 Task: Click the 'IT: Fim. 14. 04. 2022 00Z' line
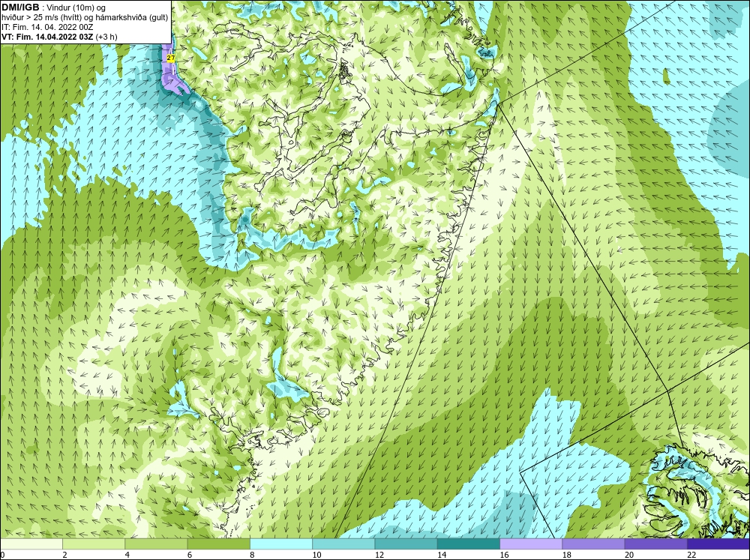point(47,27)
